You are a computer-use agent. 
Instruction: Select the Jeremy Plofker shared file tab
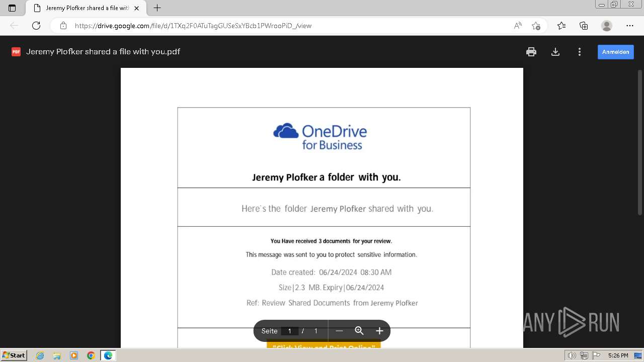point(86,8)
